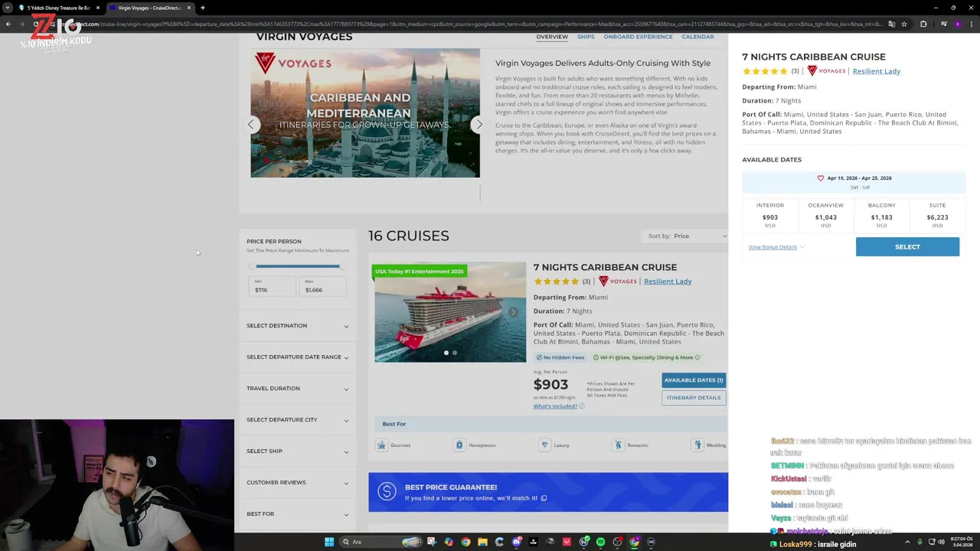Image resolution: width=980 pixels, height=551 pixels.
Task: Open Resilient Lady link in details panel
Action: [877, 71]
